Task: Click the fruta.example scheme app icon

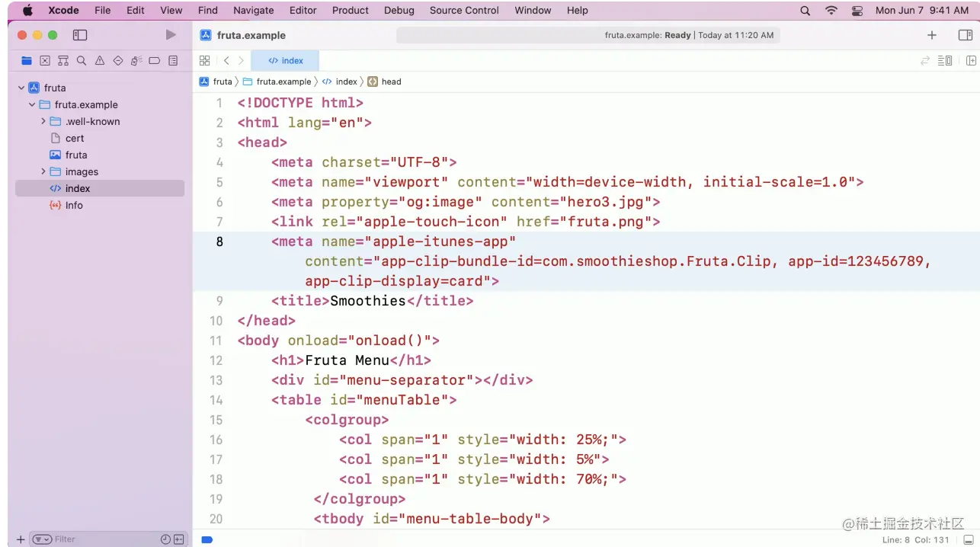Action: (x=205, y=35)
